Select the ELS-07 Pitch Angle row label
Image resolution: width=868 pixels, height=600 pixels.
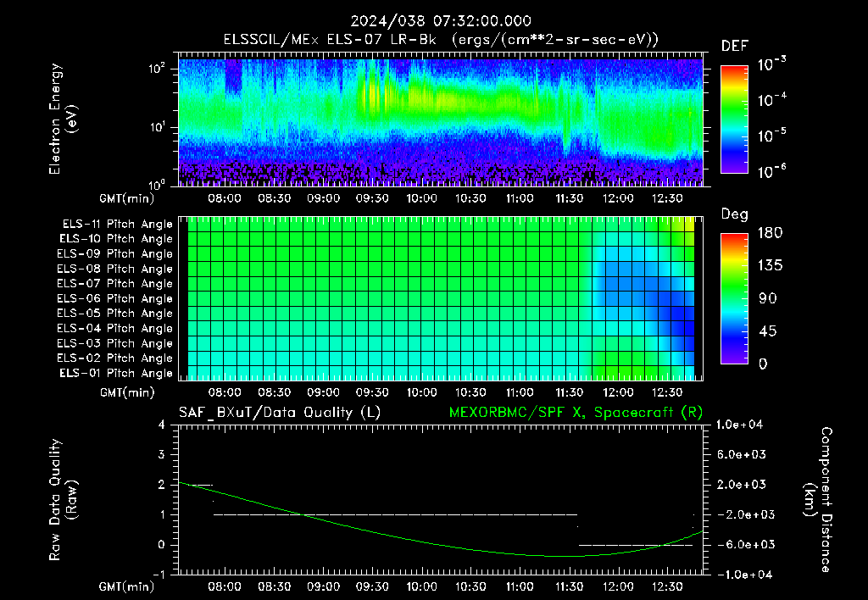point(114,283)
